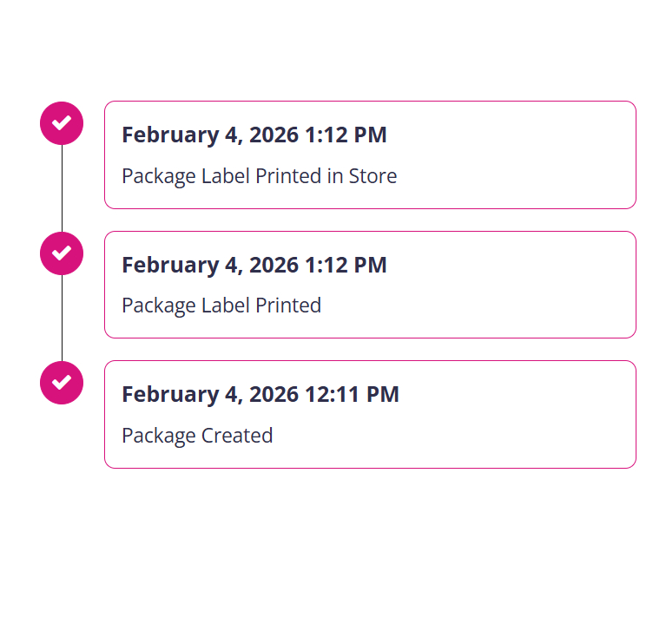Click the word 'Store' in the first card

click(x=373, y=176)
